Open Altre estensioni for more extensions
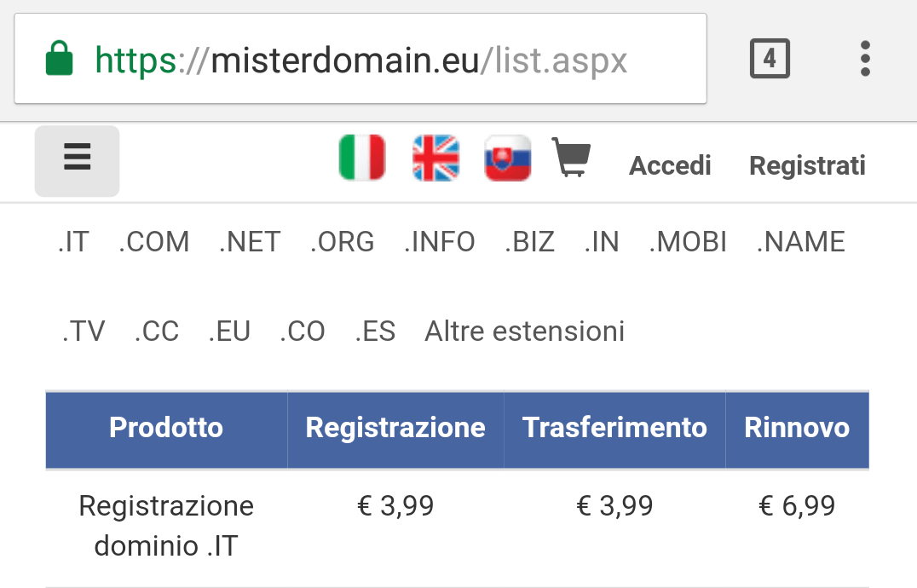Viewport: 917px width, 588px height. tap(525, 331)
